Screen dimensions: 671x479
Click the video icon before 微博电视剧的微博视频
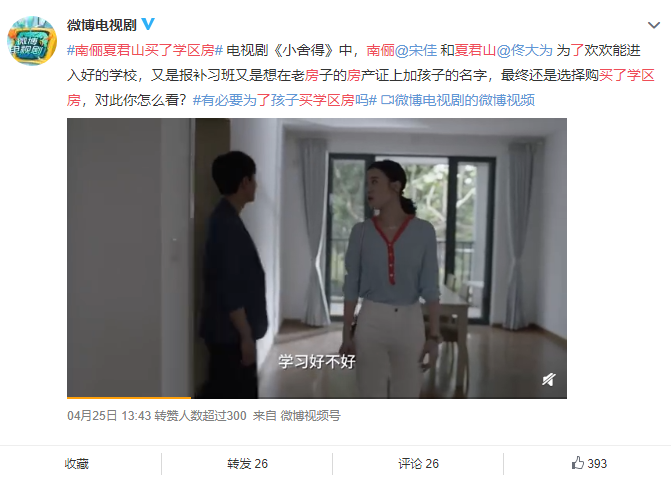point(387,100)
